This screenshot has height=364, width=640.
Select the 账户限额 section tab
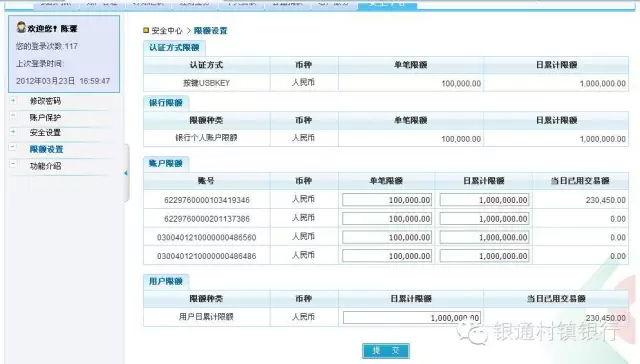point(166,164)
